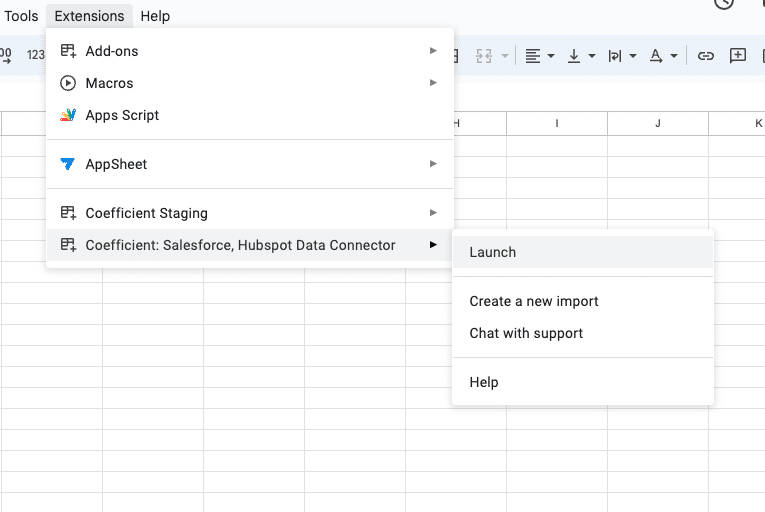Viewport: 765px width, 512px height.
Task: Click the increase decimal places icon
Action: [5, 56]
